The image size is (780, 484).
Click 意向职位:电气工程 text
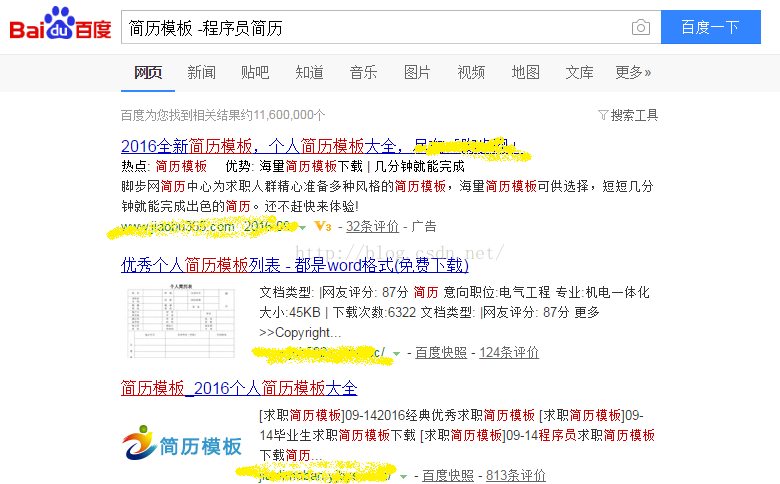[496, 292]
